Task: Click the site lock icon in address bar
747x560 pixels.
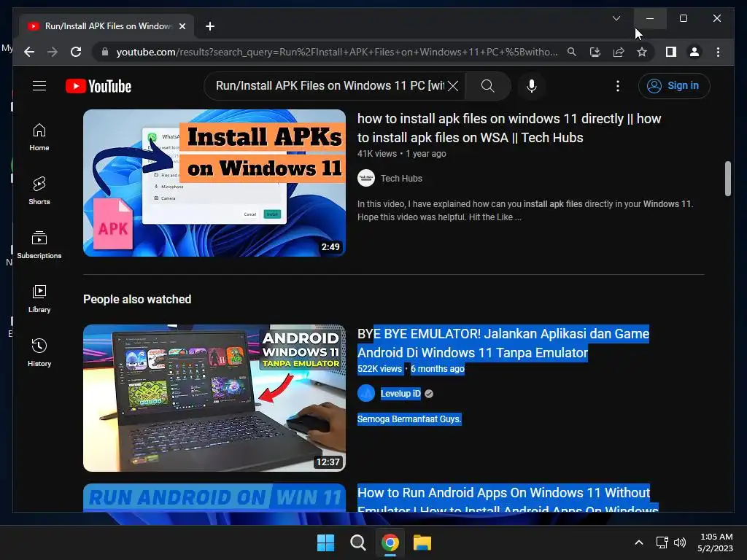Action: [105, 52]
